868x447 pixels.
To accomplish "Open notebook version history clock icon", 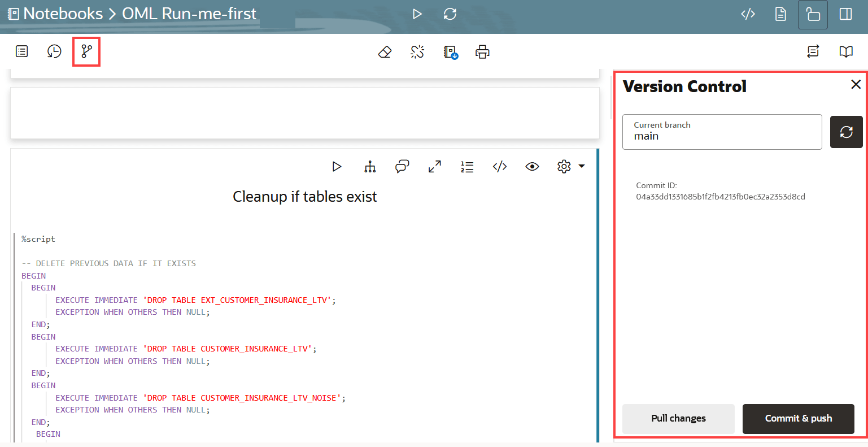I will (54, 51).
